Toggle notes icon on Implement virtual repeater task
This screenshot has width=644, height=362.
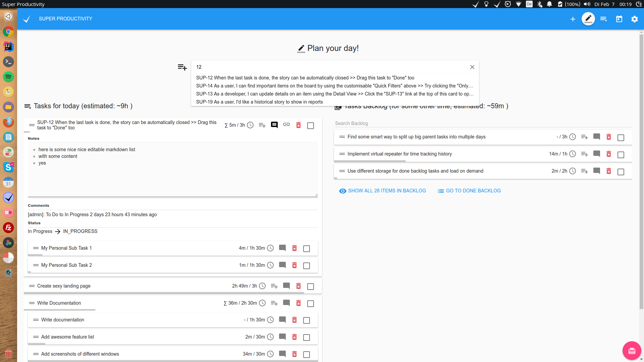click(x=596, y=154)
